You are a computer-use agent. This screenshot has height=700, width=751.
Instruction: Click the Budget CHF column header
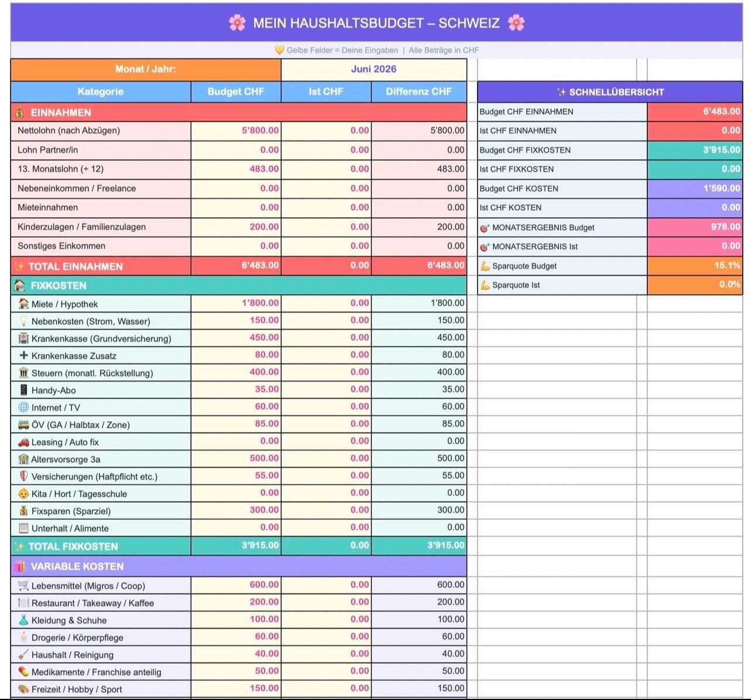tap(236, 91)
